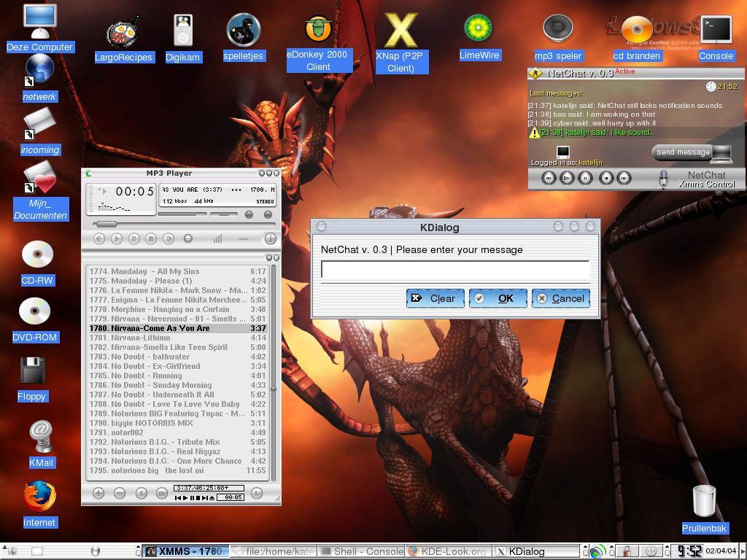Click the playlist misc (m) button
Screen dimensions: 747x560
tap(162, 494)
